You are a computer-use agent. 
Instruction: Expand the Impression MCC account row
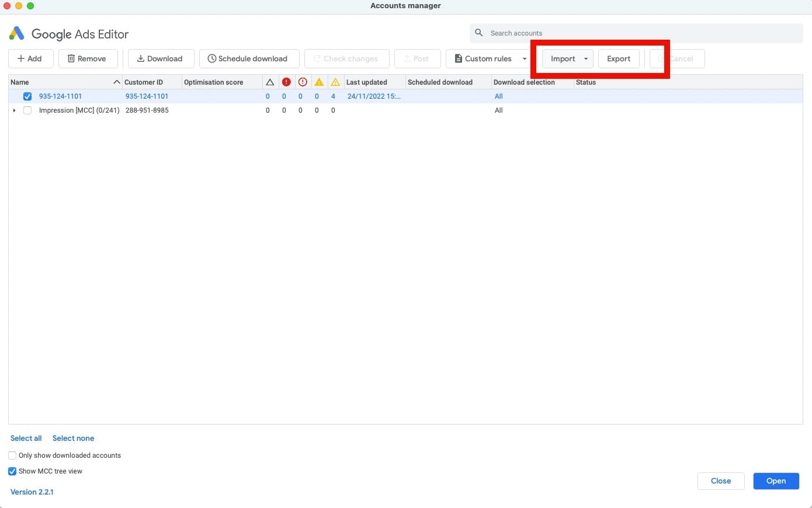click(x=14, y=110)
